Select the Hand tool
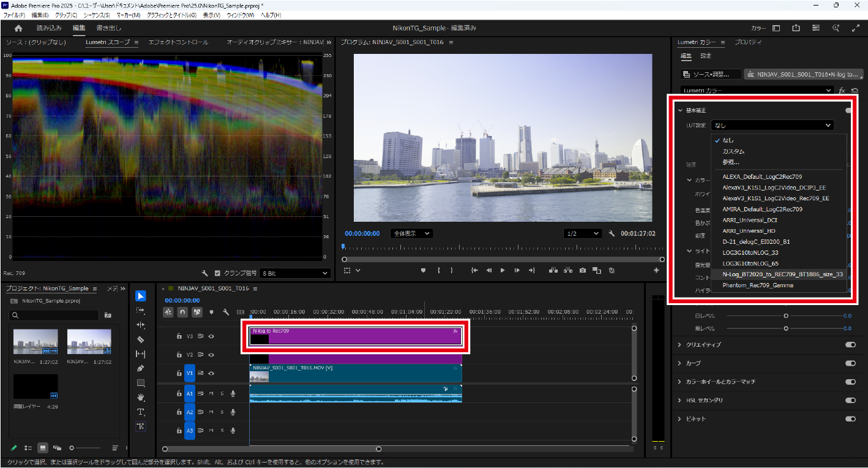 pyautogui.click(x=141, y=398)
